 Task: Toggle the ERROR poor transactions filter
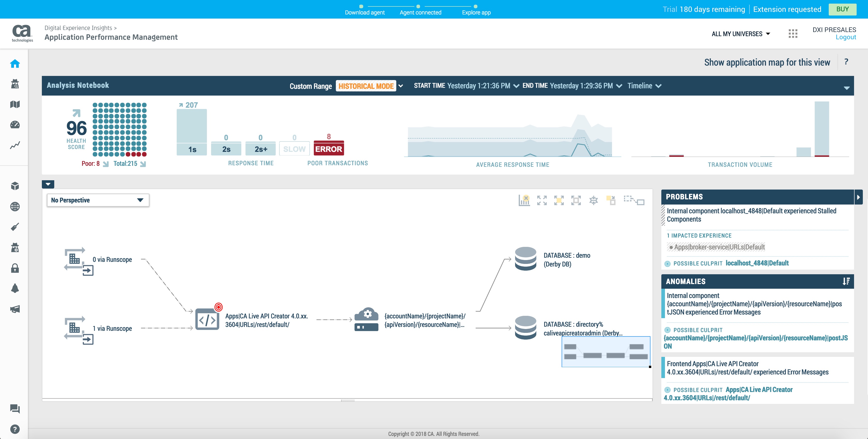tap(329, 148)
